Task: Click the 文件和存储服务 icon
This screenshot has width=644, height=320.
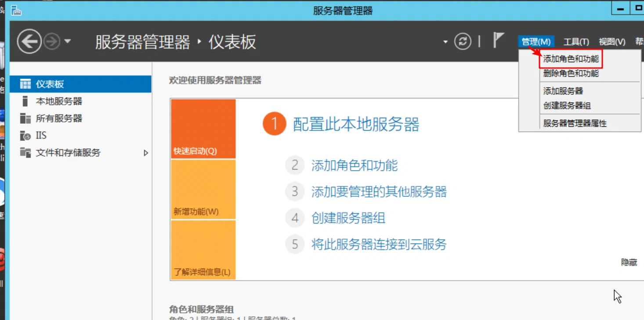Action: tap(25, 152)
